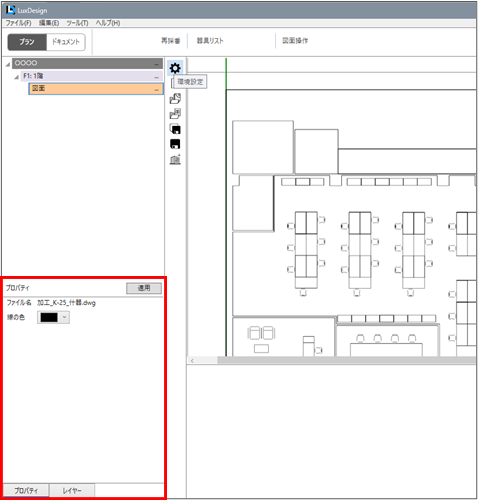Open the ツール(T) menu
Screen dimensions: 478x500
[x=77, y=23]
